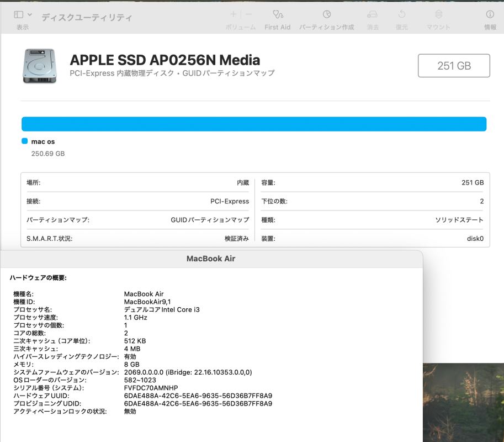Open the 情報 info panel icon
Viewport: 504px width, 442px height.
click(x=490, y=15)
